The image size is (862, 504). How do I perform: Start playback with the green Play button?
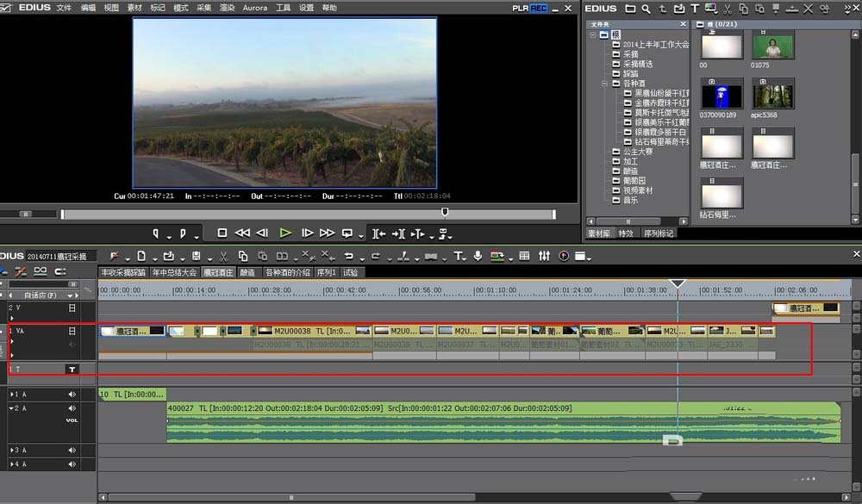tap(284, 233)
